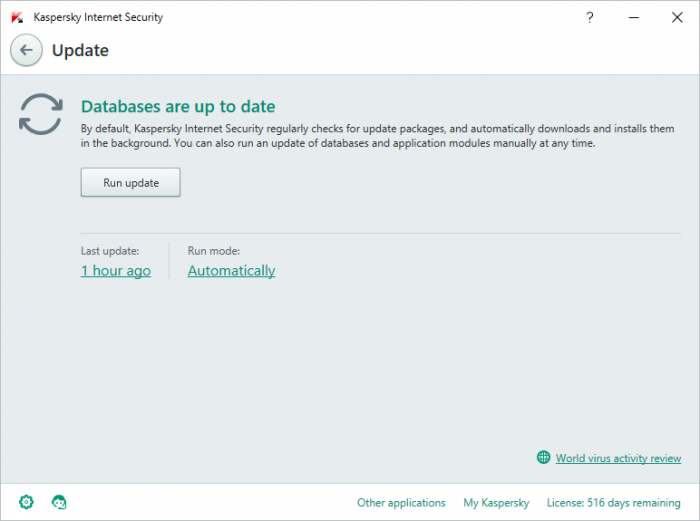Click the "Databases are up to date" heading

[178, 106]
